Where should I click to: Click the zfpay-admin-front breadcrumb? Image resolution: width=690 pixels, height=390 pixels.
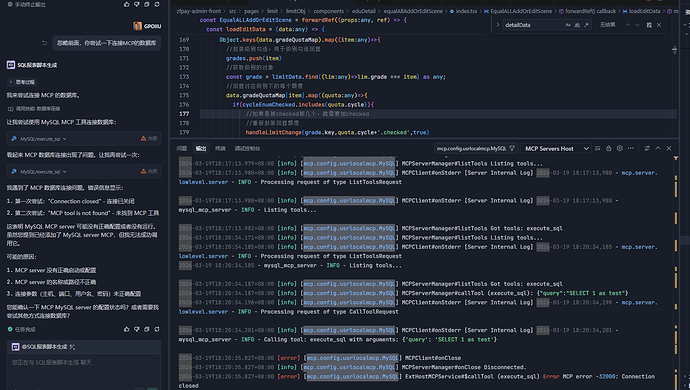[x=198, y=11]
